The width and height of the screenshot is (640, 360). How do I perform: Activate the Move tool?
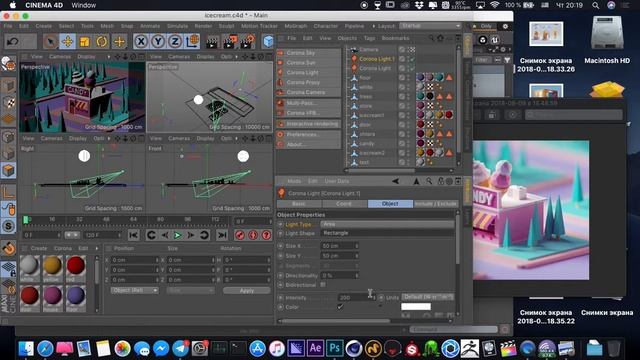click(x=67, y=41)
